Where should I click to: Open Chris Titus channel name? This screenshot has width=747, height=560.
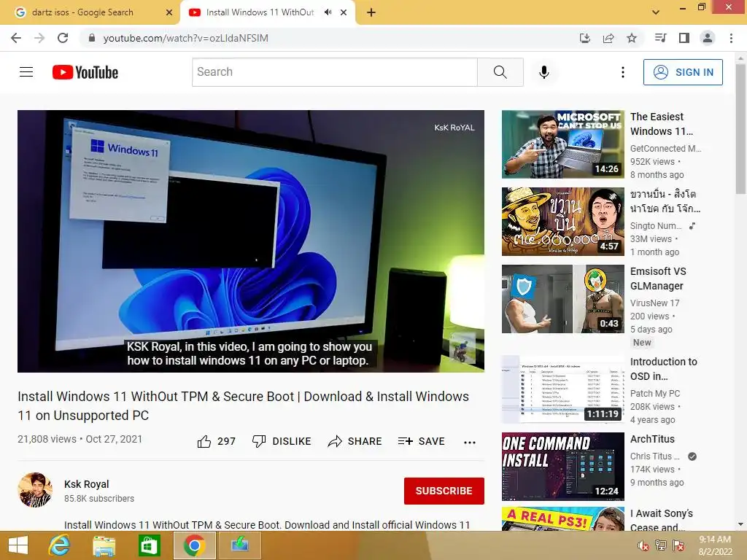click(654, 456)
